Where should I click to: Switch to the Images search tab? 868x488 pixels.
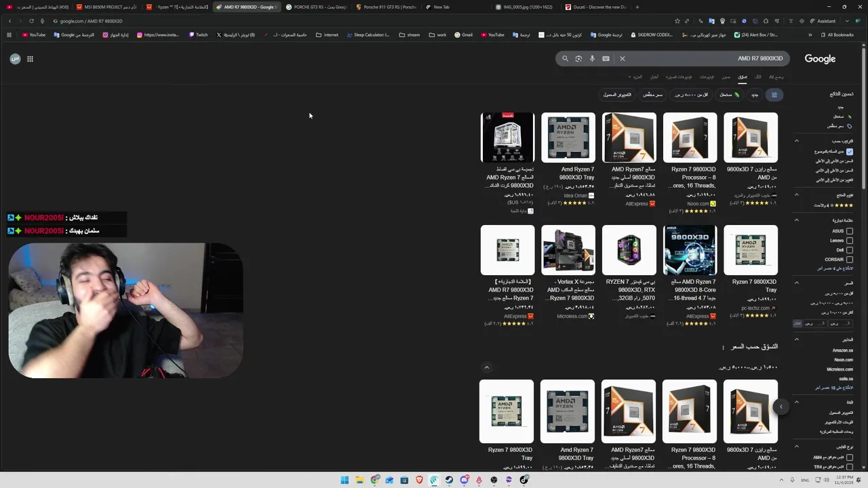726,77
